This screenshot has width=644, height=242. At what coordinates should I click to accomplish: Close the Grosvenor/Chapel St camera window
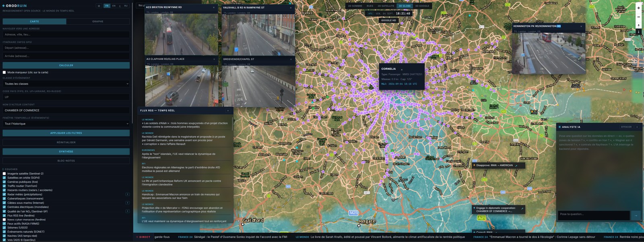291,59
